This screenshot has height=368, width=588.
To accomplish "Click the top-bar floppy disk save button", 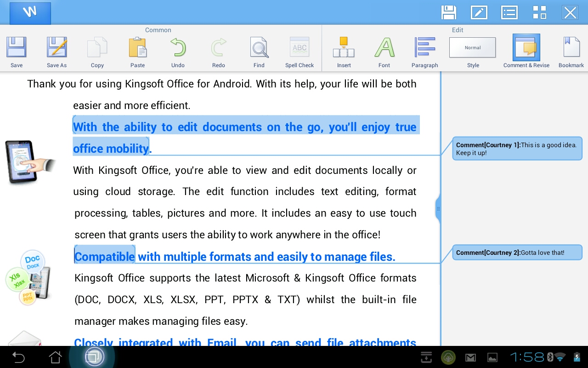I will (x=448, y=12).
